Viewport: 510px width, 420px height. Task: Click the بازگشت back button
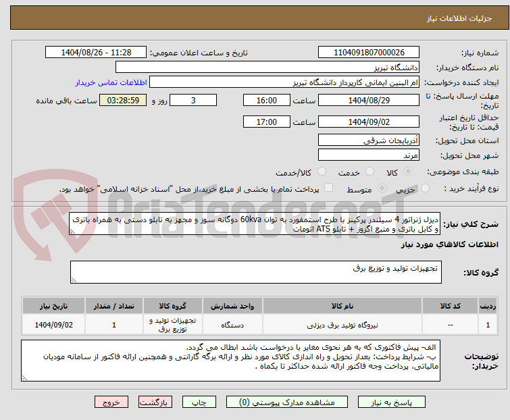tap(155, 402)
